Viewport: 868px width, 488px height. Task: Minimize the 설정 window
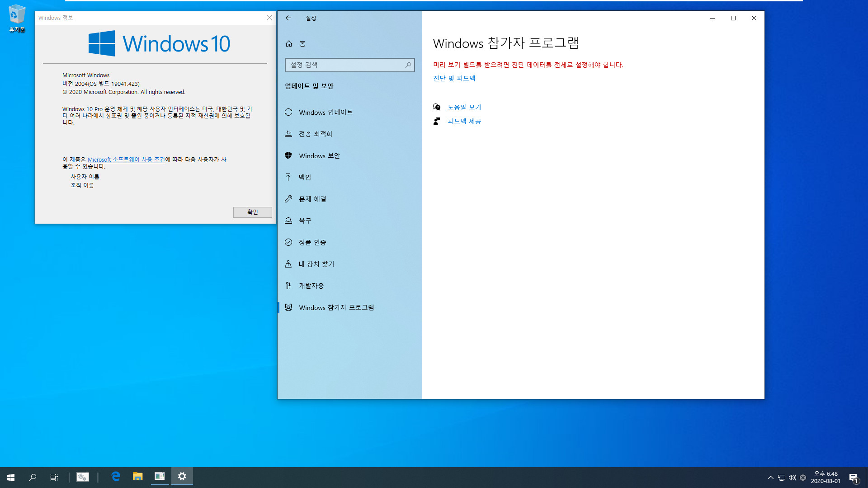coord(712,18)
